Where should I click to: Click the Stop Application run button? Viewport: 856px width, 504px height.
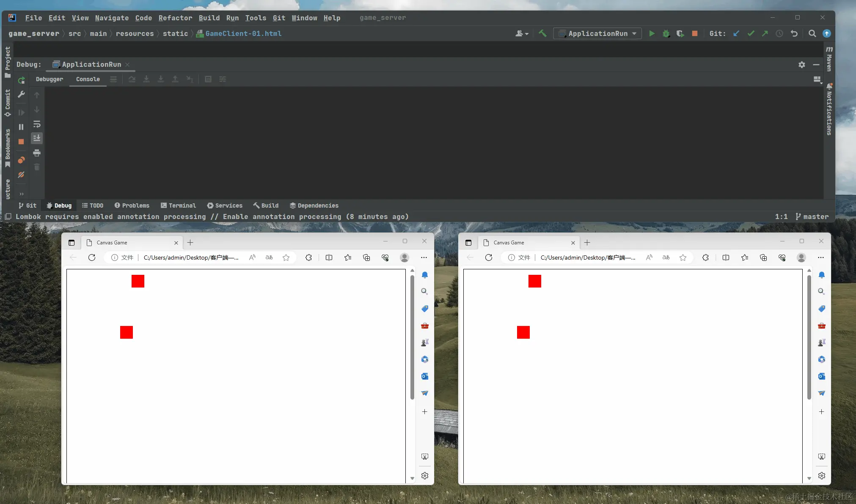[694, 33]
